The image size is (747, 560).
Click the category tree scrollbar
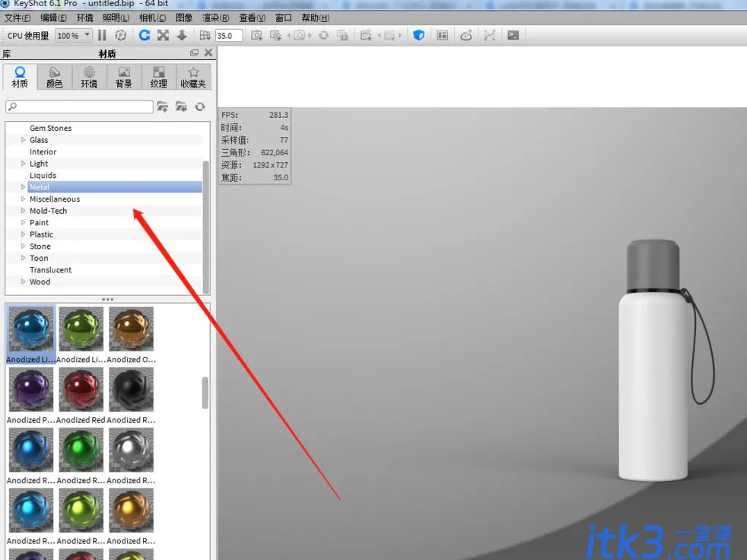[206, 228]
